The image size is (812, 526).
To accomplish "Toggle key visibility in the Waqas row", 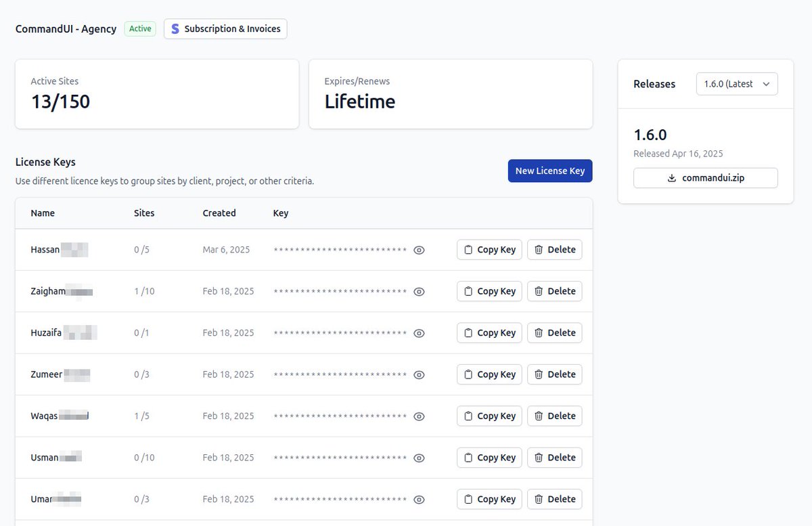I will [419, 416].
